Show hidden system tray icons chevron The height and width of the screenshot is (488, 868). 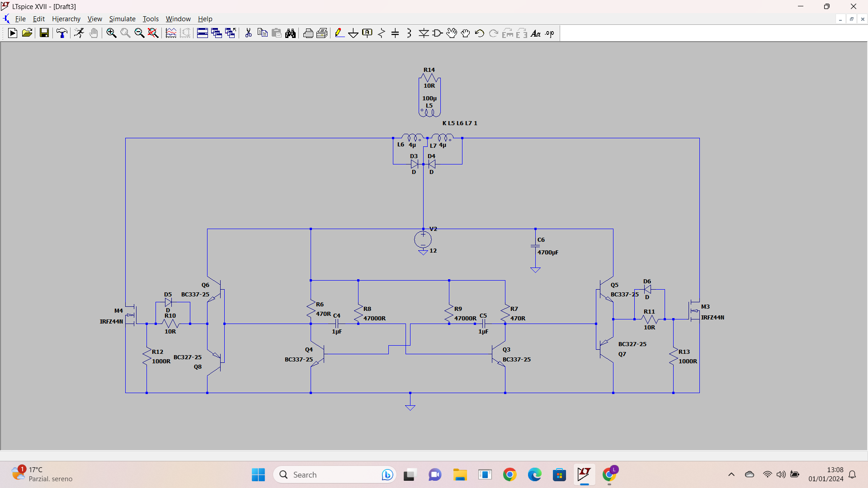pos(731,474)
